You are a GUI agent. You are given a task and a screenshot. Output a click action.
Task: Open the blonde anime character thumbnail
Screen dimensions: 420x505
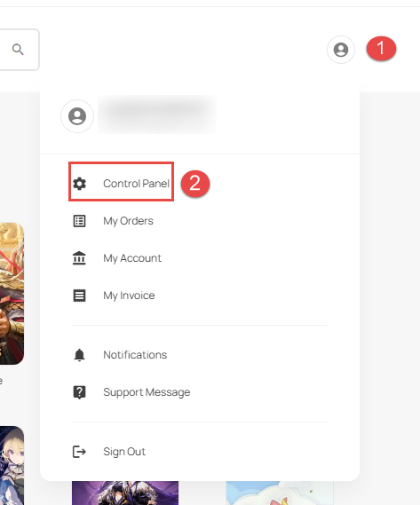[12, 465]
